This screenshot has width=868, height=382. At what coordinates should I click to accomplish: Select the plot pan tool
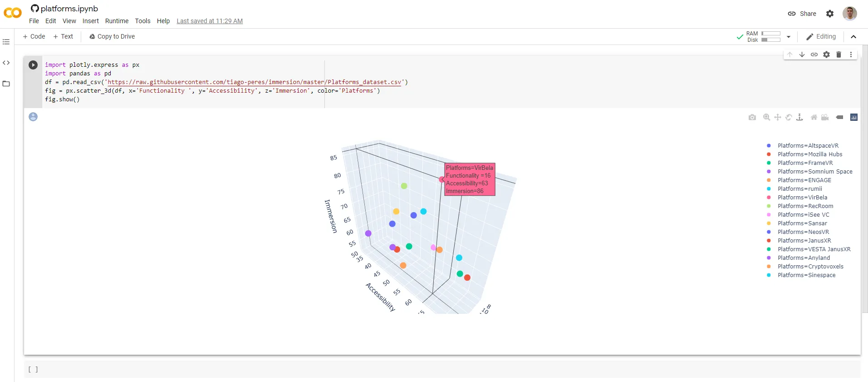tap(778, 117)
